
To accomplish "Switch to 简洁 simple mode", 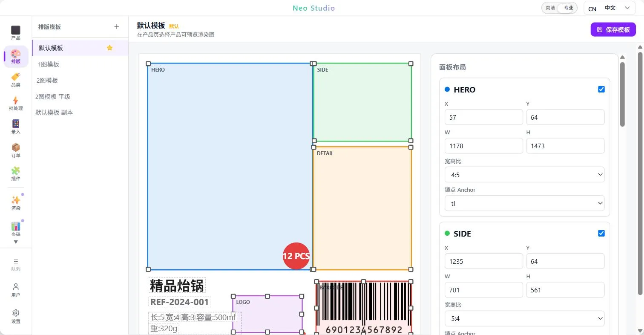I will (550, 8).
